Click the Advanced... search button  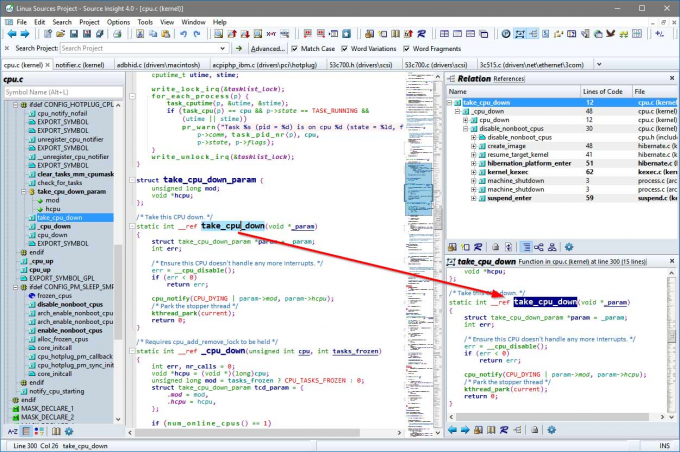(268, 49)
